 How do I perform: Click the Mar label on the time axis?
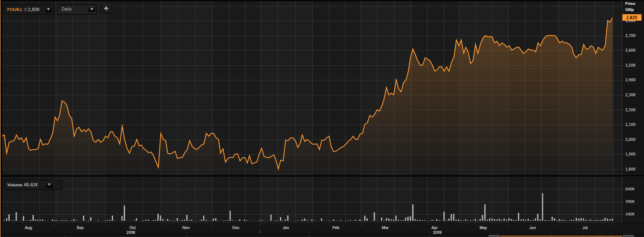[x=385, y=228]
